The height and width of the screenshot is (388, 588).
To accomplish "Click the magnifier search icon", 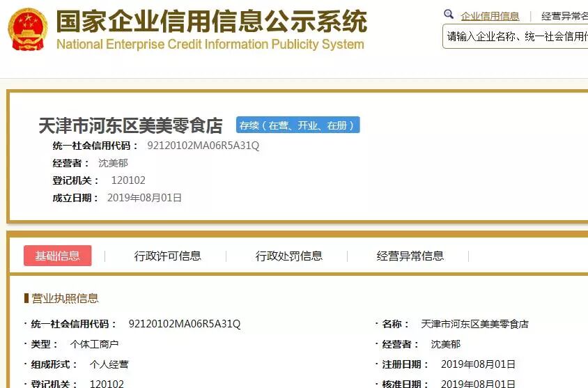I will coord(449,15).
